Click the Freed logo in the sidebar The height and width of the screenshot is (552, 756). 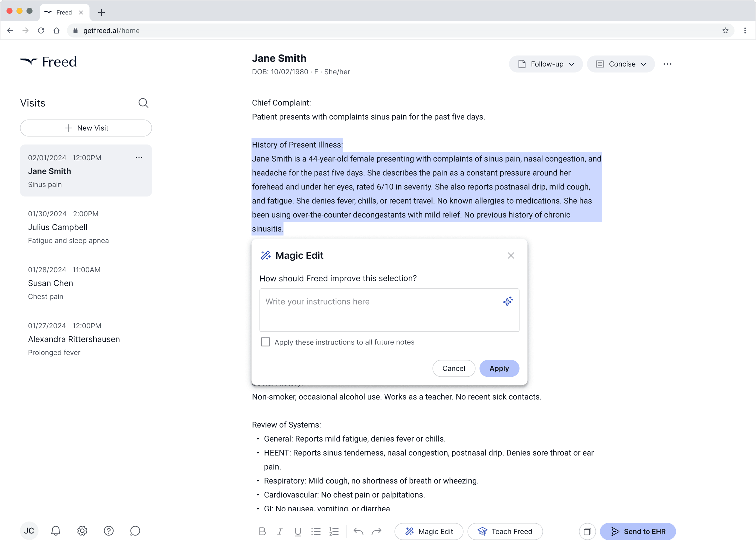[48, 62]
